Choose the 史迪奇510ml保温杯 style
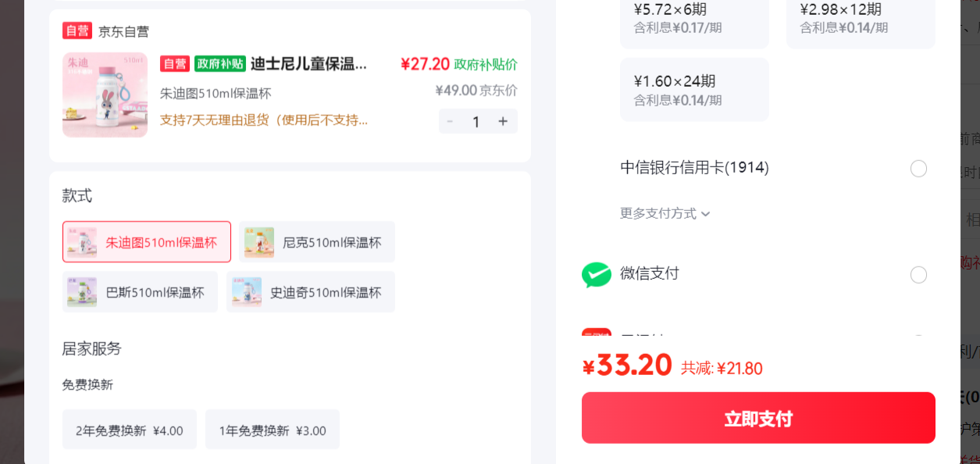Viewport: 980px width, 464px height. coord(311,292)
